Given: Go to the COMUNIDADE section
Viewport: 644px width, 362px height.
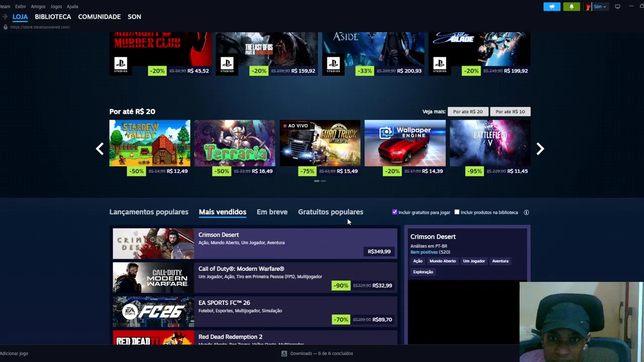Looking at the screenshot, I should click(99, 17).
